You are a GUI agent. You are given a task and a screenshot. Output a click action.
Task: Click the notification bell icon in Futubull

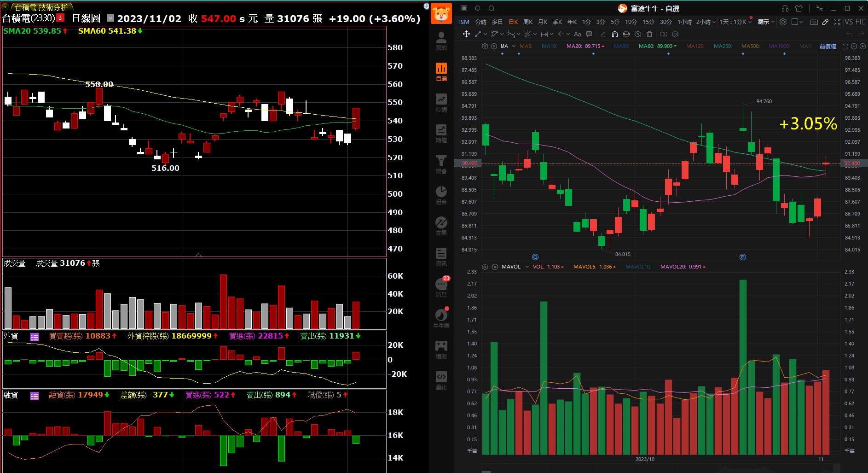pyautogui.click(x=478, y=8)
